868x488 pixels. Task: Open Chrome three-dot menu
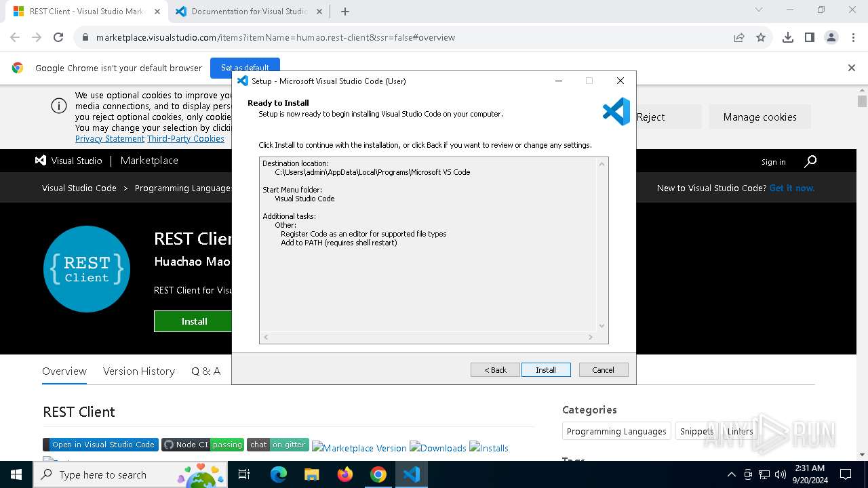coord(853,37)
